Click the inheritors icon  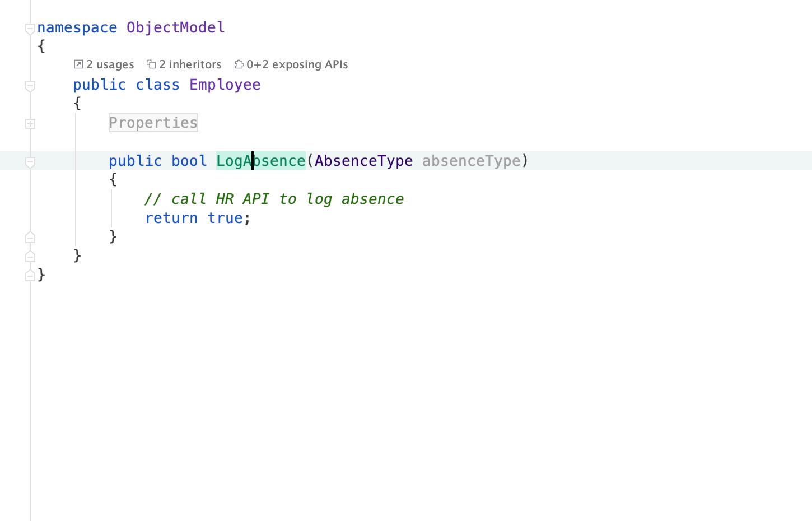pos(152,64)
